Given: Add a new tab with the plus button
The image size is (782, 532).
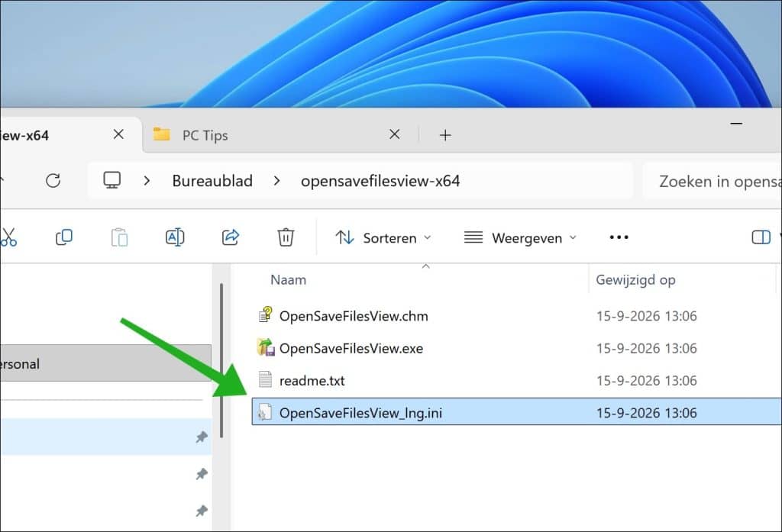Looking at the screenshot, I should click(445, 135).
